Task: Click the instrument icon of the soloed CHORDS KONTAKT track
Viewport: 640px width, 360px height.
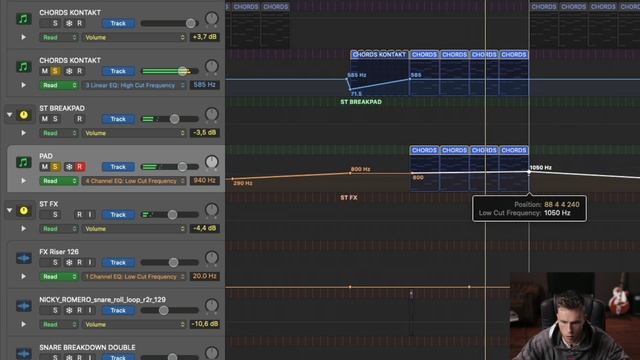Action: (x=24, y=67)
